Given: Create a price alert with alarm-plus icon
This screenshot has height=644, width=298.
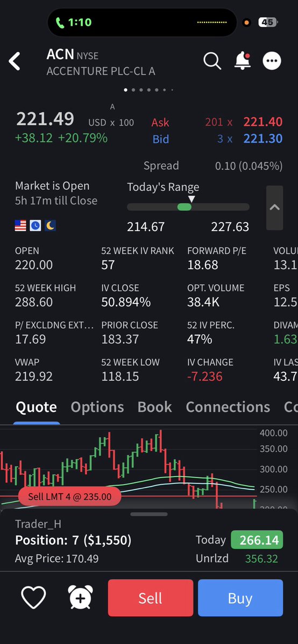Looking at the screenshot, I should click(x=80, y=597).
